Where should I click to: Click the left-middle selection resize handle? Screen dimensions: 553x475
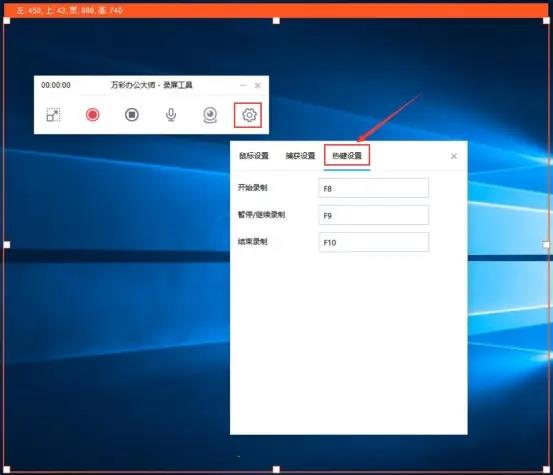[7, 244]
